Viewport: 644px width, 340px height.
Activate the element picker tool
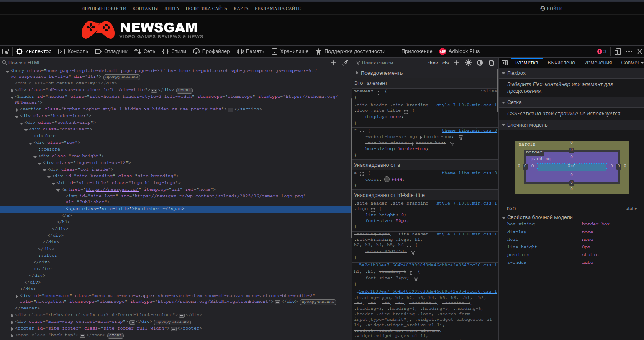pyautogui.click(x=5, y=51)
